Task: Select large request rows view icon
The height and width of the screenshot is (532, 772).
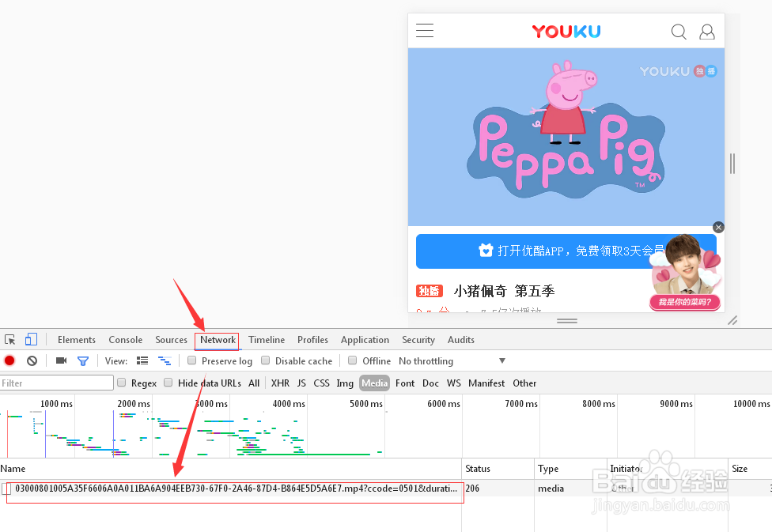Action: [142, 360]
